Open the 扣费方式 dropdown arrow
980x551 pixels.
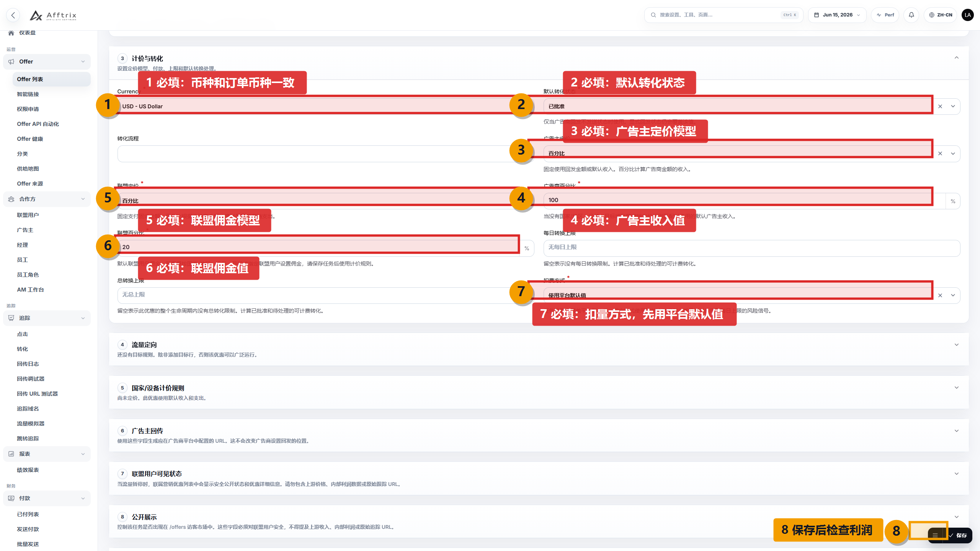tap(953, 295)
